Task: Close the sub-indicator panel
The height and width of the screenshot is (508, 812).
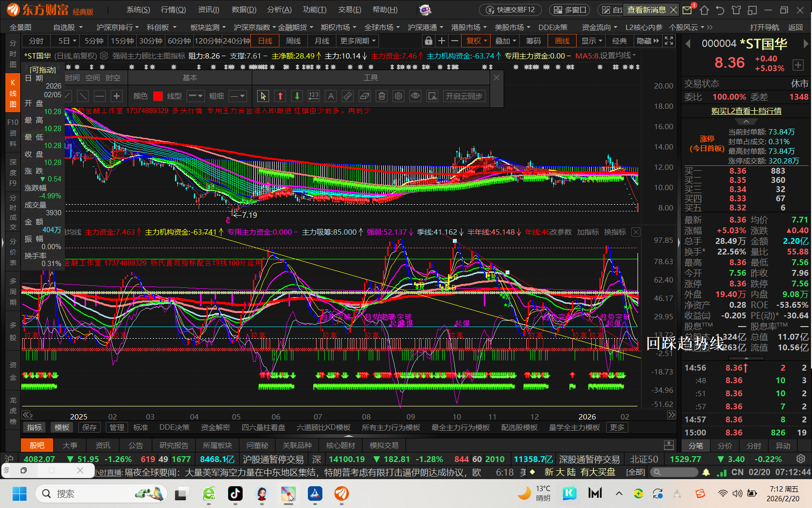Action: (x=636, y=232)
